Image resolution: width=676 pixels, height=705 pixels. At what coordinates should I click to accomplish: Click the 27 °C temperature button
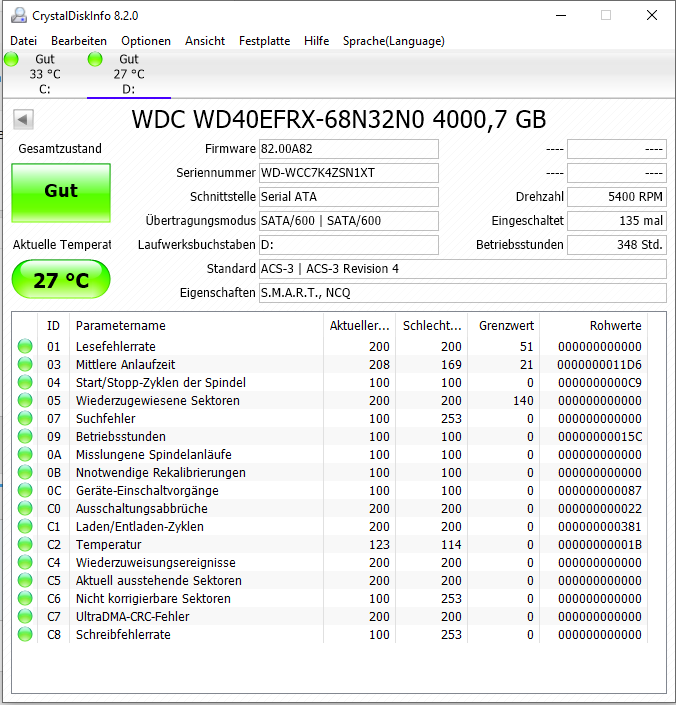61,279
